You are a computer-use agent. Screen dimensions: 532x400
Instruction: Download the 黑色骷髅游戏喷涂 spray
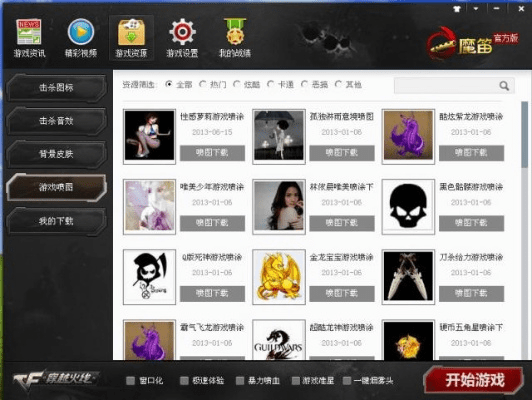point(471,223)
